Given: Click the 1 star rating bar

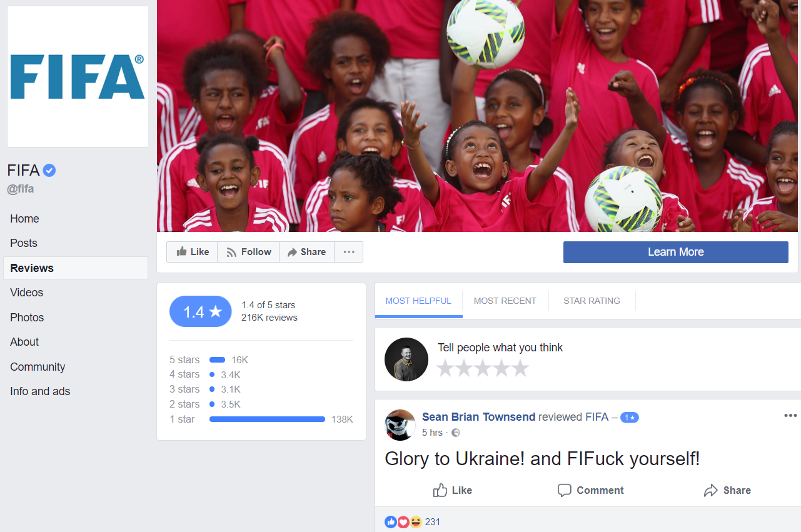Looking at the screenshot, I should coord(267,419).
